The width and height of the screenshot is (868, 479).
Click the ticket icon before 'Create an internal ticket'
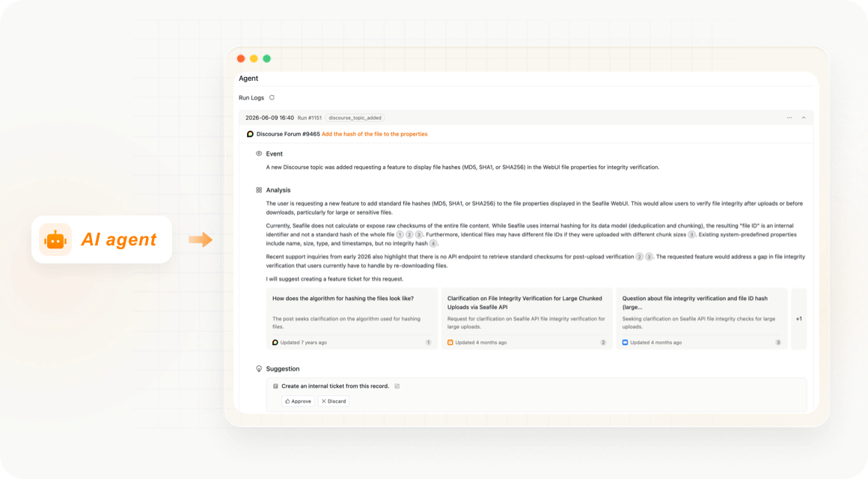[x=275, y=386]
